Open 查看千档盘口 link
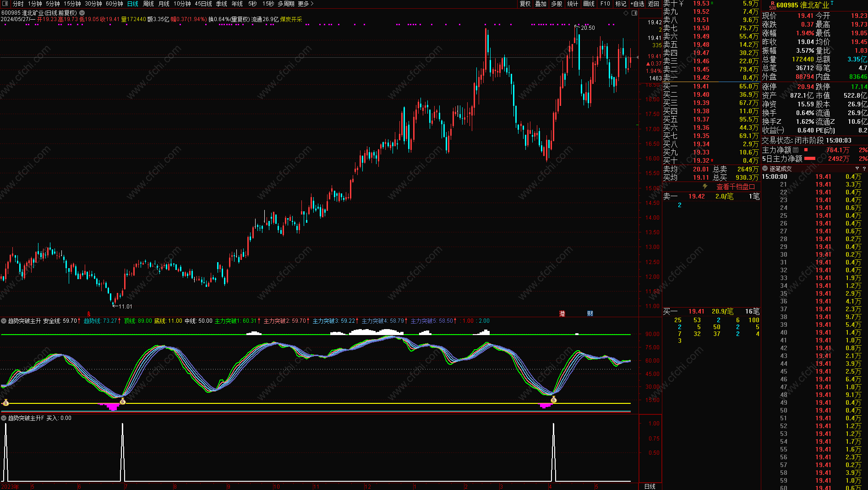Image resolution: width=868 pixels, height=490 pixels. 735,187
